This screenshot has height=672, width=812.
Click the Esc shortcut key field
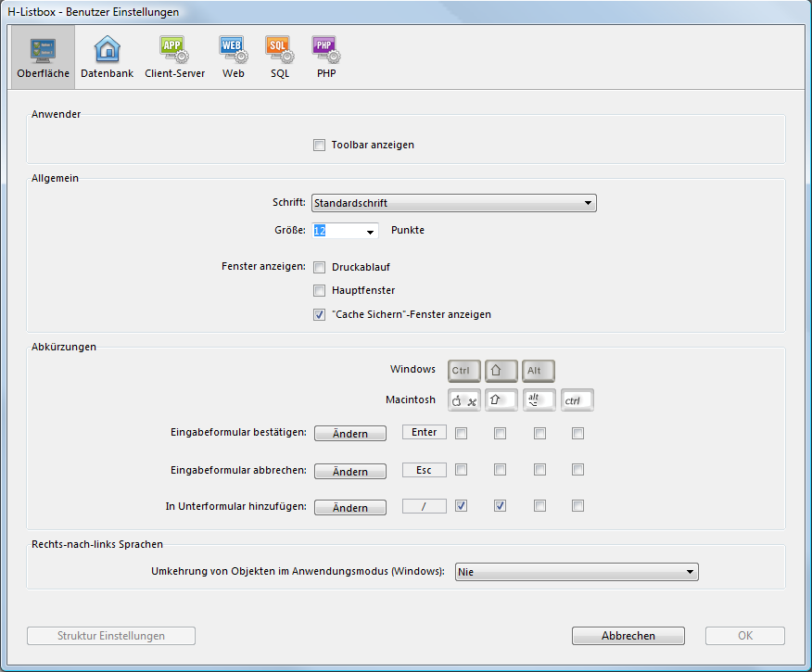[425, 470]
